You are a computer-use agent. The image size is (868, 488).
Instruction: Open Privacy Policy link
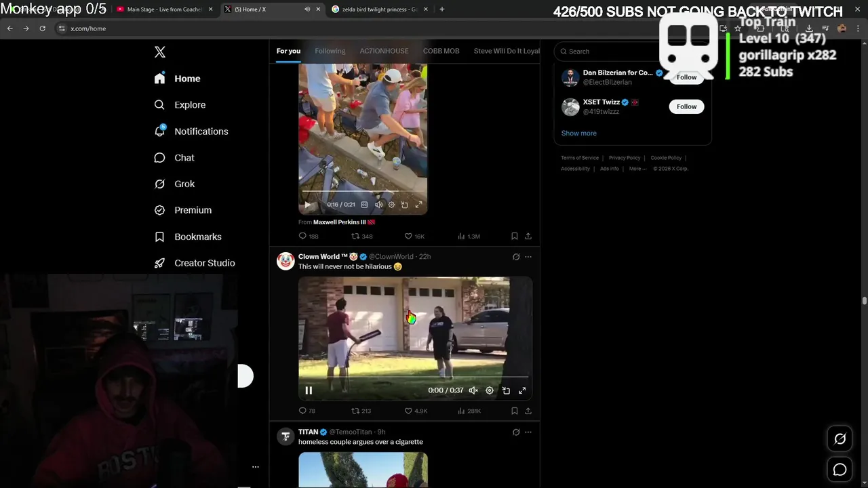pyautogui.click(x=624, y=158)
